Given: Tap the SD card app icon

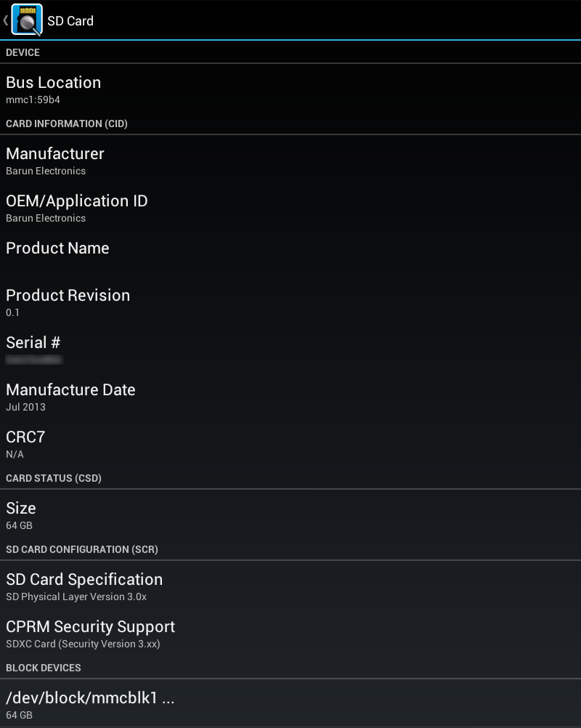Looking at the screenshot, I should (x=27, y=20).
